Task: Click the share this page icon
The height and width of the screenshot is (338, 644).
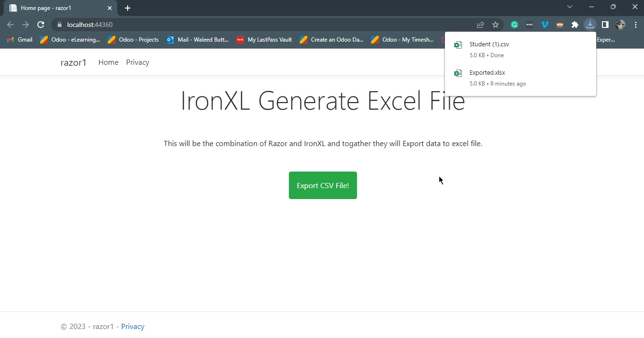Action: click(480, 25)
